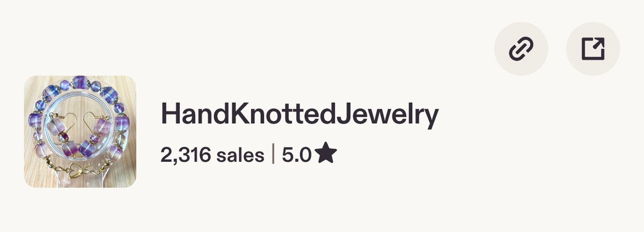Click the purple bead bracelet image

tap(80, 131)
